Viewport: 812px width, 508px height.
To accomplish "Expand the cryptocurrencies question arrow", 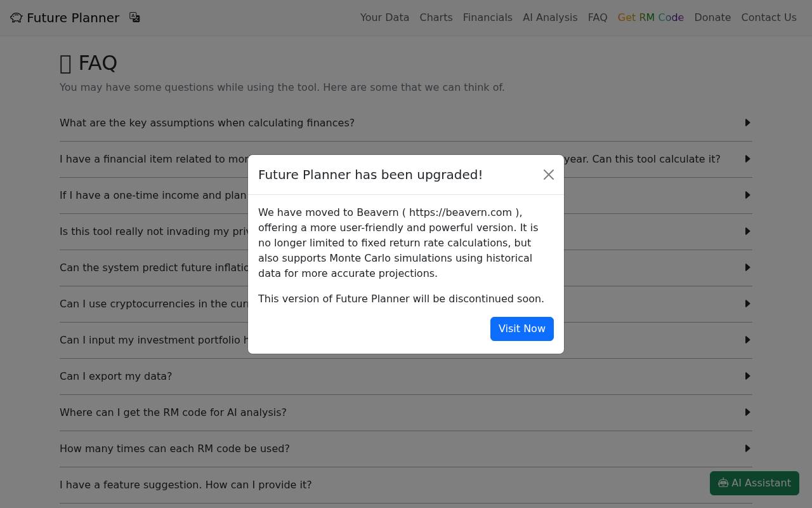I will pyautogui.click(x=747, y=304).
